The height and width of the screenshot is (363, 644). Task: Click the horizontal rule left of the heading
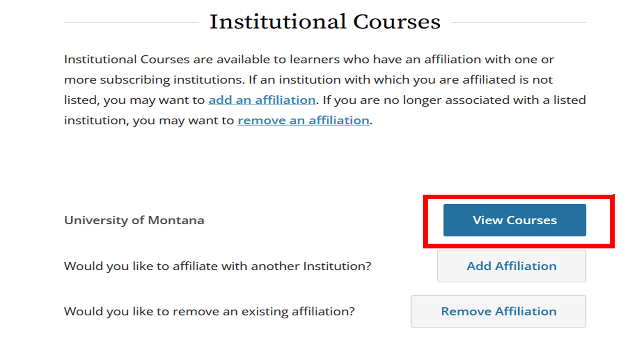[131, 22]
